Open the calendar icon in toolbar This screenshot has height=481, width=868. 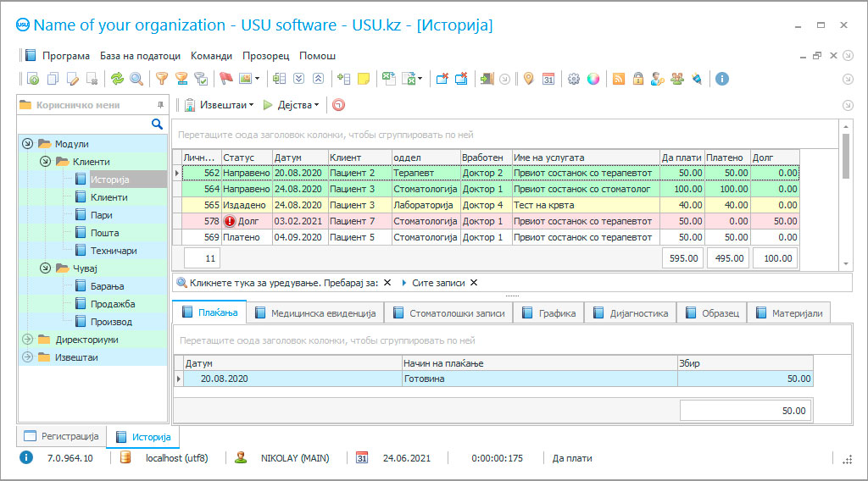[548, 79]
